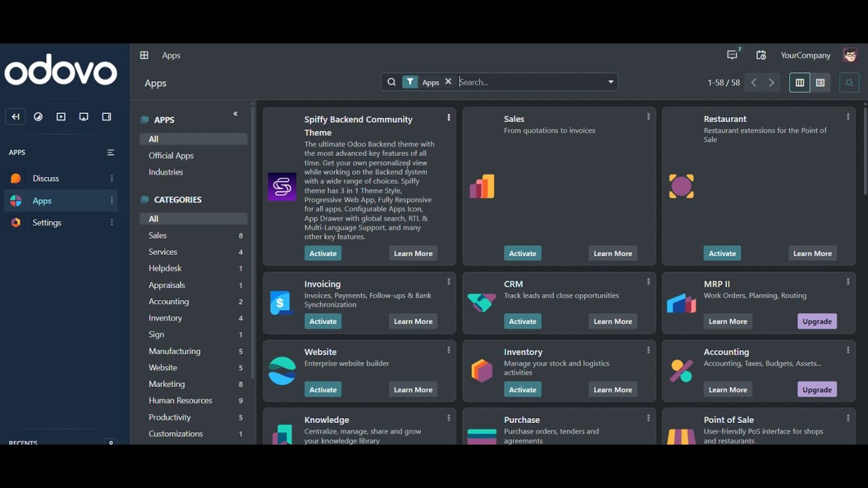This screenshot has height=488, width=868.
Task: Collapse the filter panel with double chevron
Action: point(236,115)
